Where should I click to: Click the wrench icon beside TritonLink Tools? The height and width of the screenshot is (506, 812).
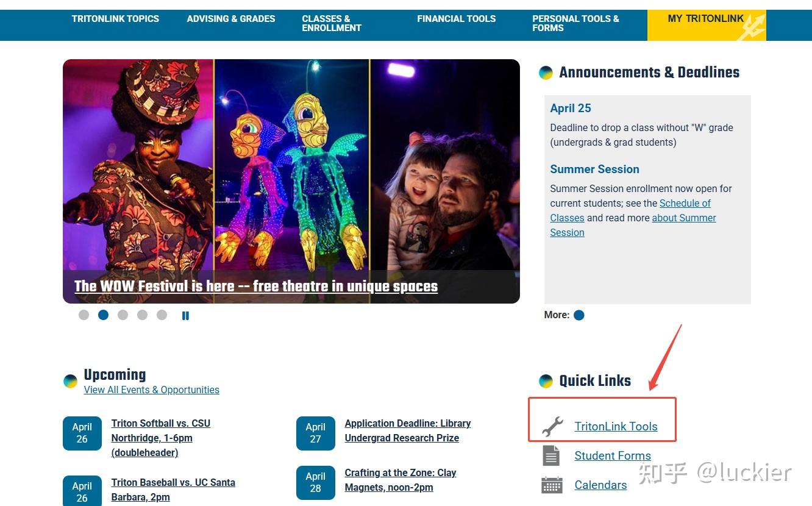point(552,426)
